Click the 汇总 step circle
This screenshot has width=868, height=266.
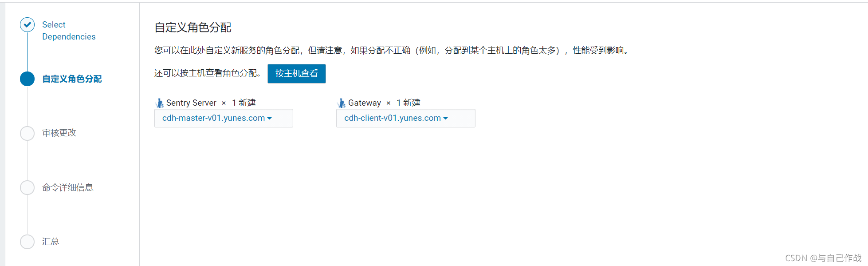click(x=27, y=242)
